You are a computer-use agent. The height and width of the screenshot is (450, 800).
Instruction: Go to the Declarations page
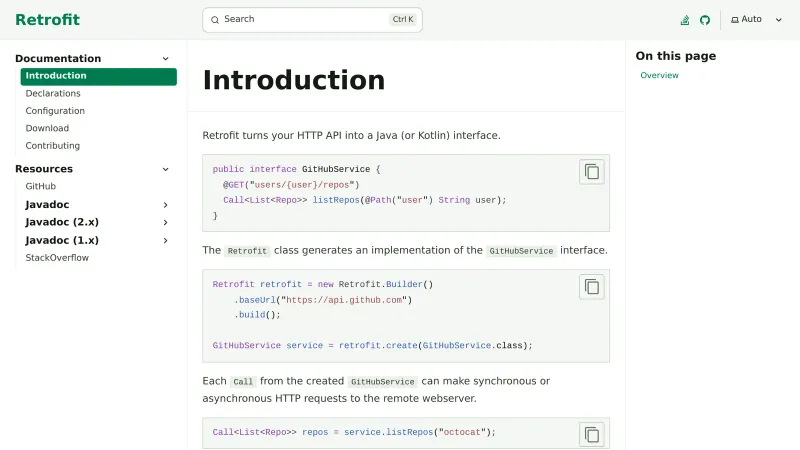click(53, 93)
